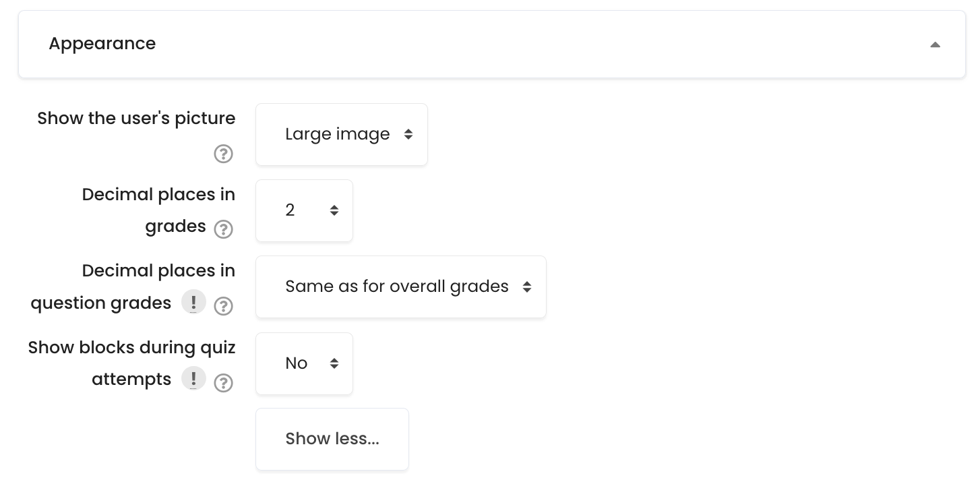Open the Show blocks during quiz attempts dropdown

(x=304, y=363)
